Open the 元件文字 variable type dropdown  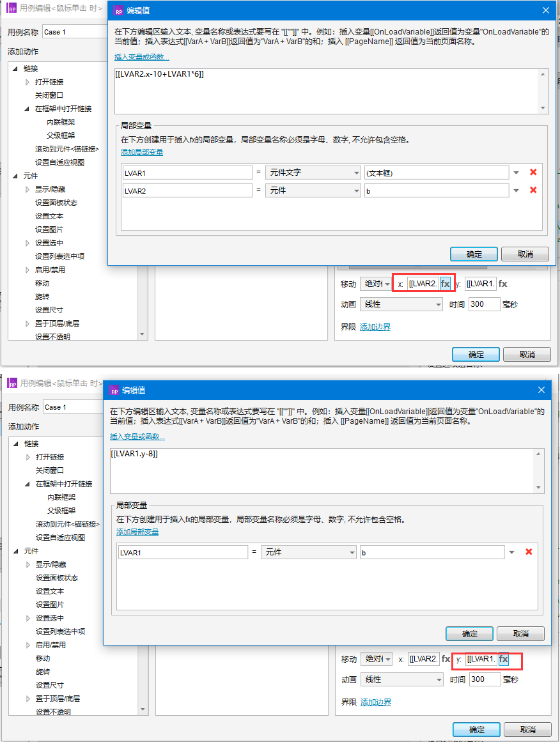[x=313, y=173]
